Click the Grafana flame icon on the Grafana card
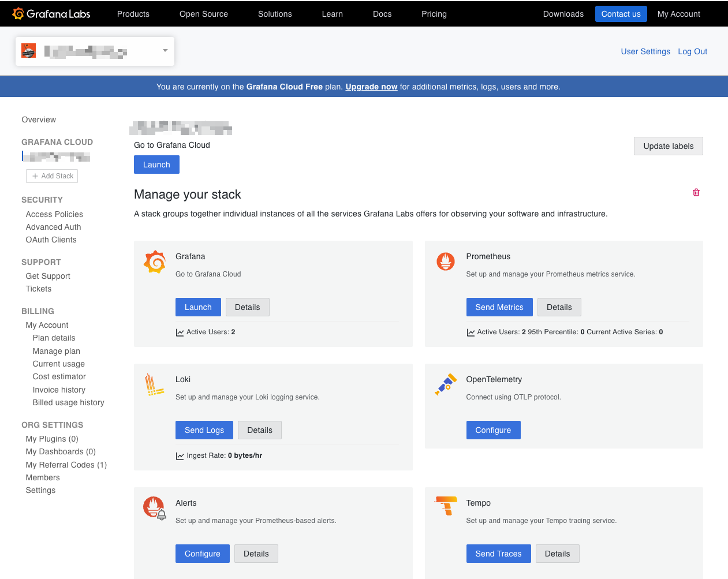Screen dimensions: 728x579 (154, 262)
